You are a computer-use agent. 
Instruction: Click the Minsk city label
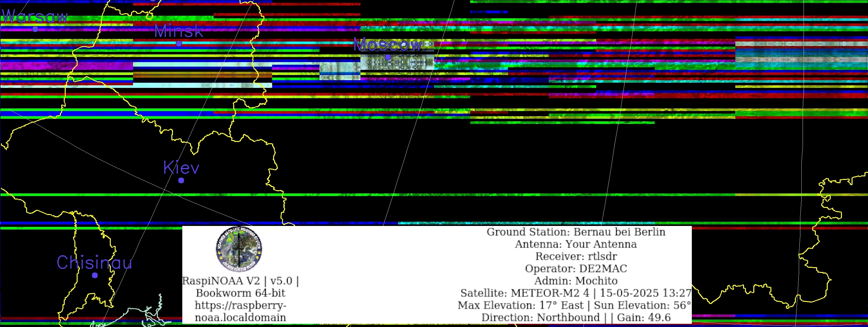point(178,31)
